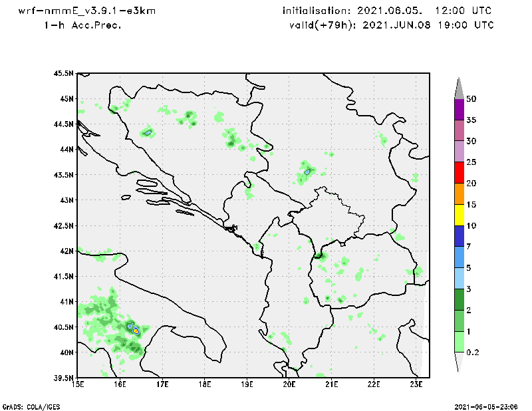The width and height of the screenshot is (532, 411).
Task: Click the dark green 2-3 colorbar segment
Action: point(459,299)
